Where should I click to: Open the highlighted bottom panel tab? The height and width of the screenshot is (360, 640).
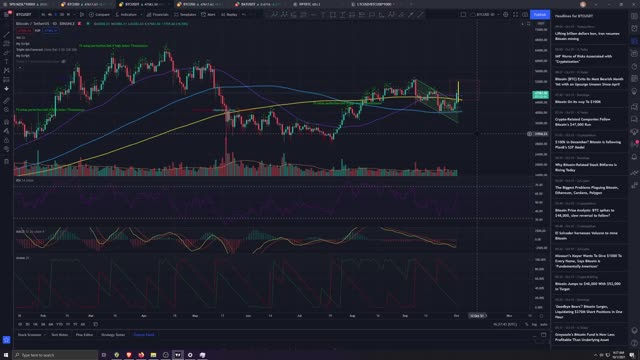pyautogui.click(x=144, y=335)
